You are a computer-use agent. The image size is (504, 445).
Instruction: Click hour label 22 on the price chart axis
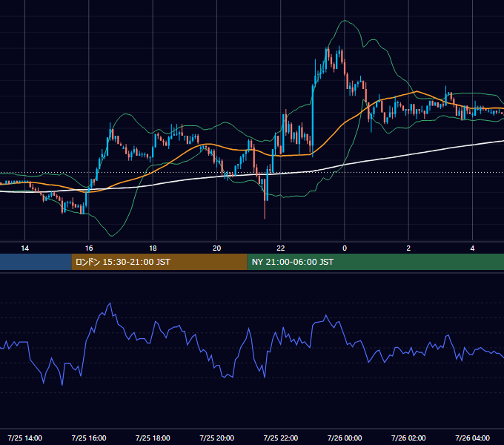point(281,248)
